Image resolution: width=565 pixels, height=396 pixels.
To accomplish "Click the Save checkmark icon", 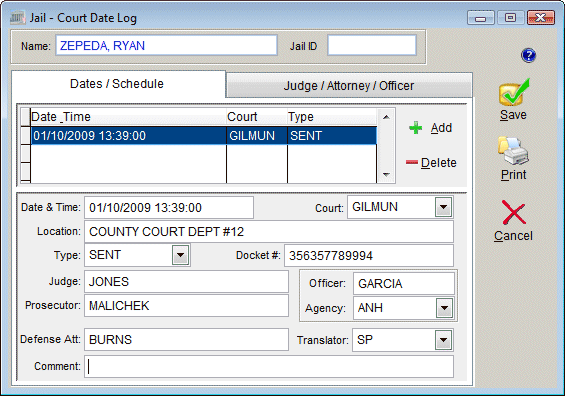I will point(514,92).
